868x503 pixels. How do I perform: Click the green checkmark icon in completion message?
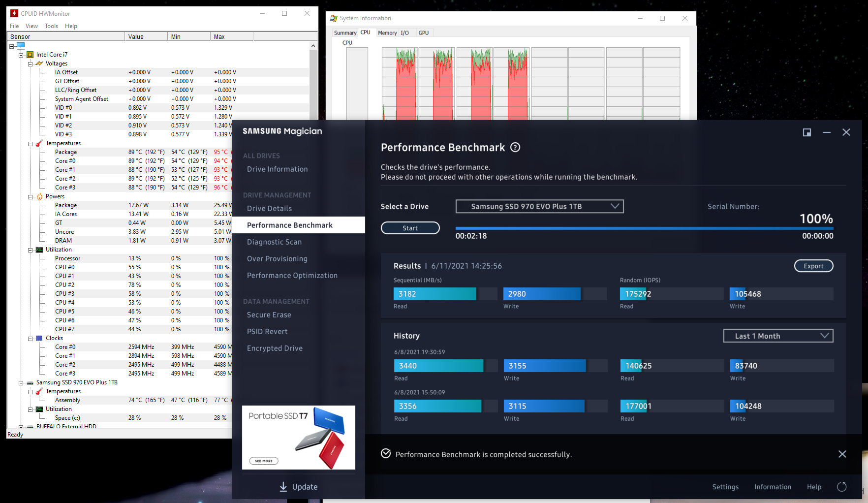tap(386, 454)
